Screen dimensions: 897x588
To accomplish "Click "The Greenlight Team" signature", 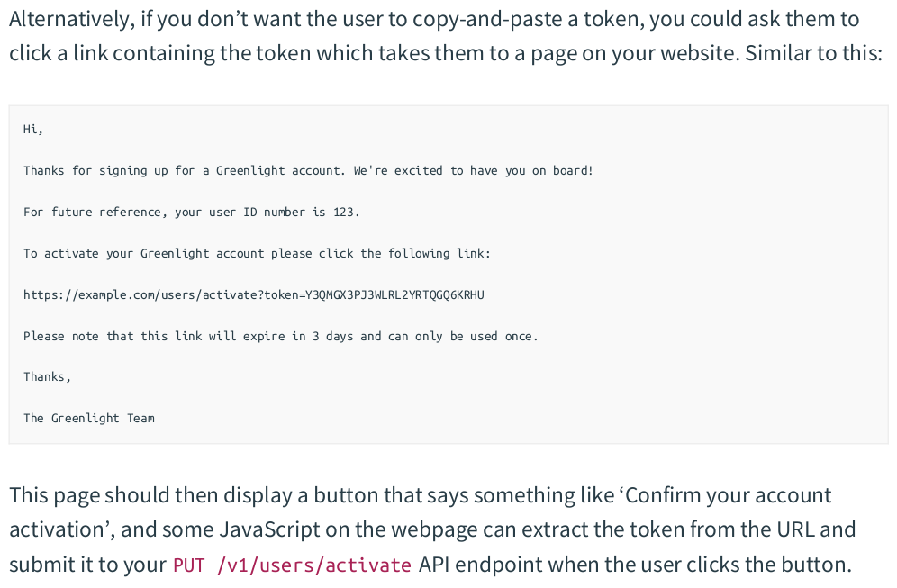I will tap(89, 419).
